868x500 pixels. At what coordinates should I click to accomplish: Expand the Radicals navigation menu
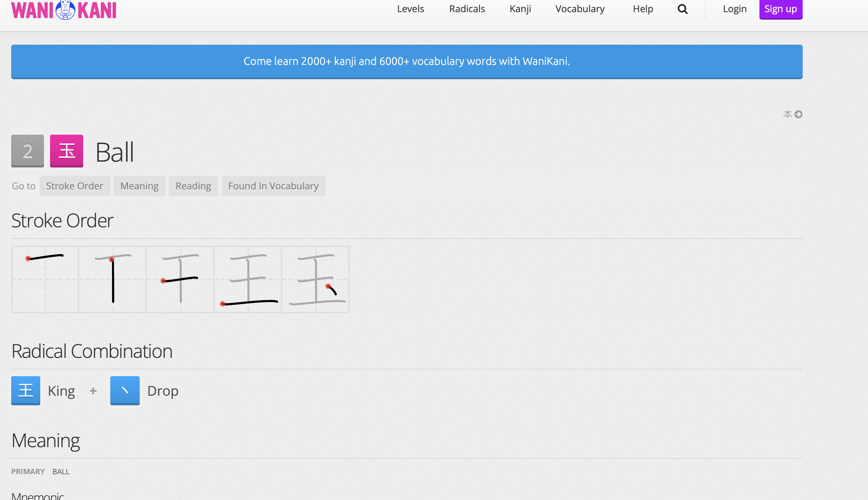coord(466,9)
